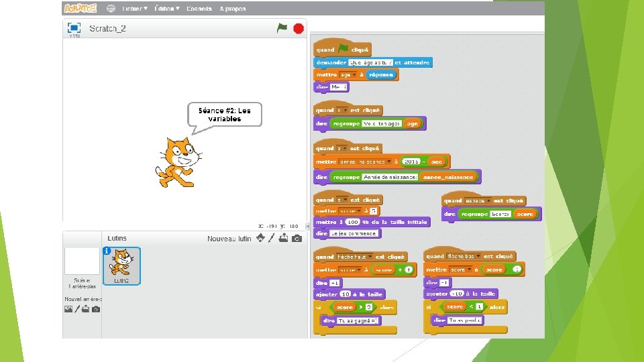Edit the "Tu as gagné" text field

point(358,320)
